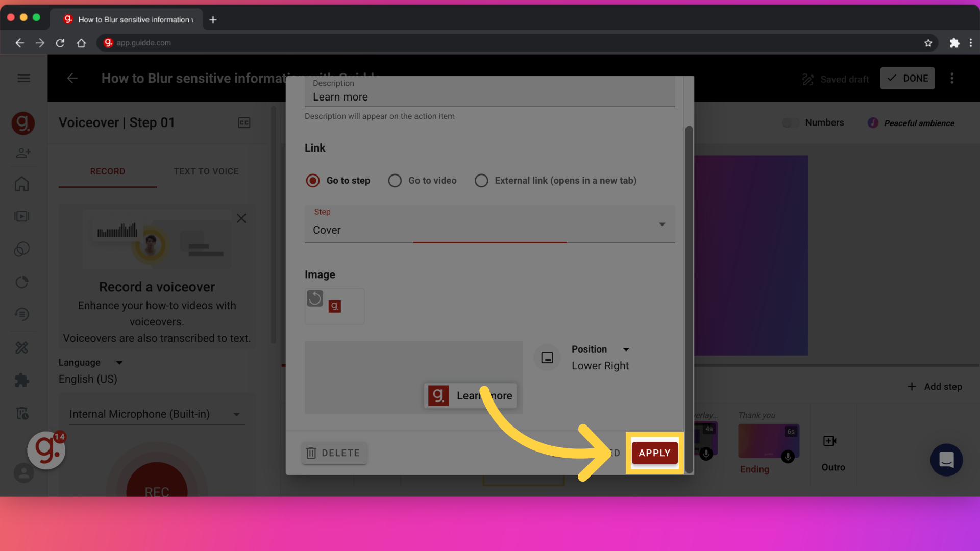The width and height of the screenshot is (980, 551).
Task: Click the save draft checkmark icon
Action: pyautogui.click(x=893, y=78)
